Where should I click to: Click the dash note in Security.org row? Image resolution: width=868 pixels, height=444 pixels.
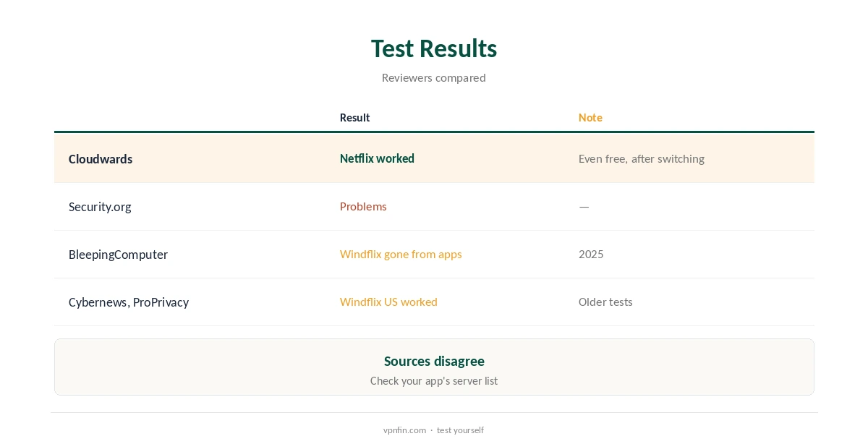pos(584,207)
